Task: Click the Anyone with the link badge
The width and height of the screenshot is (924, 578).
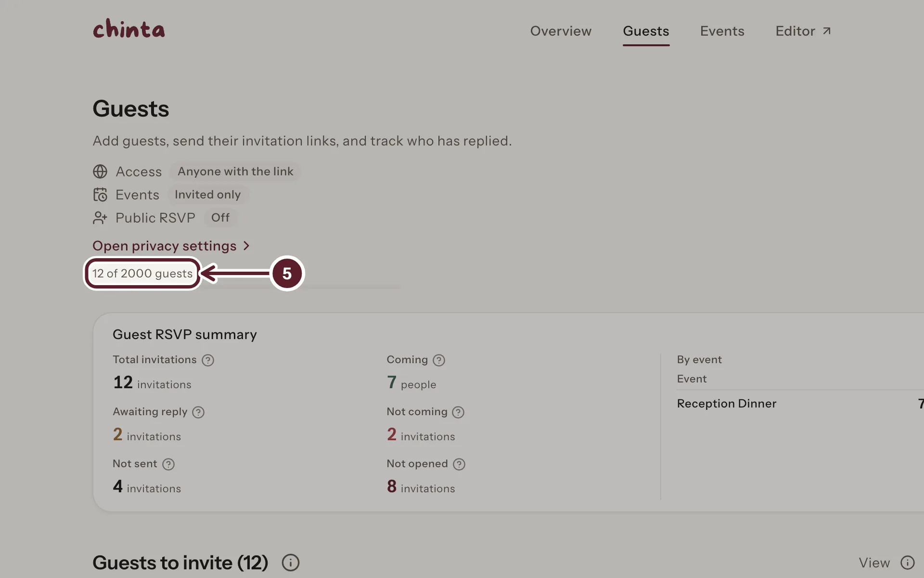Action: [235, 171]
